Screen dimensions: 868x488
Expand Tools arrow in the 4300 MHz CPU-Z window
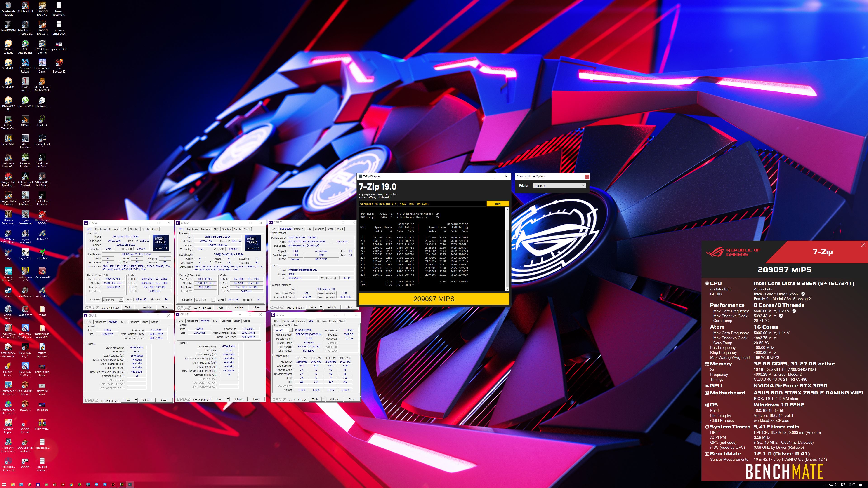tap(136, 307)
